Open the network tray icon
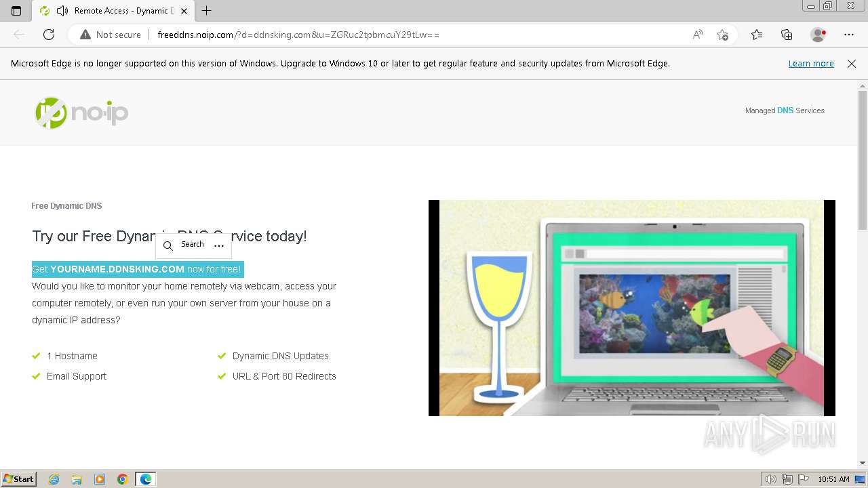868x488 pixels. coord(787,479)
